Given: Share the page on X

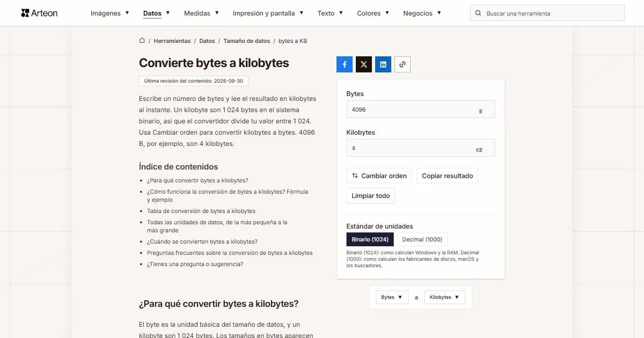Looking at the screenshot, I should coord(364,64).
